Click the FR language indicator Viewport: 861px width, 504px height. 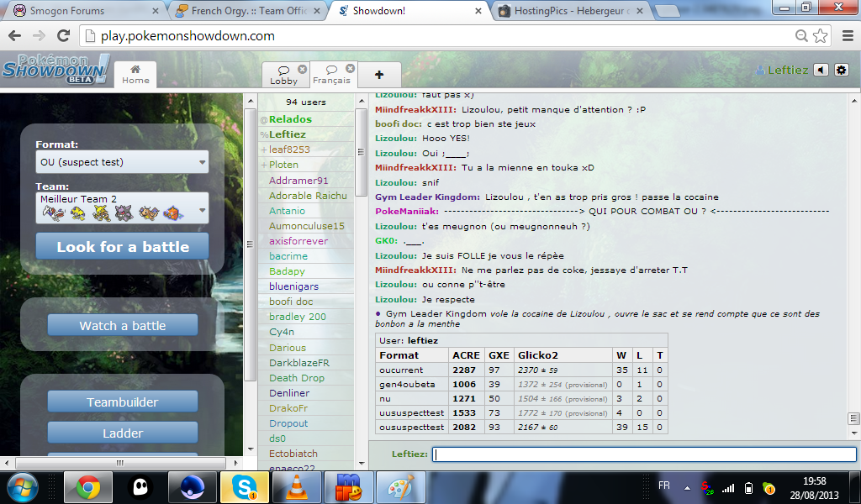pyautogui.click(x=664, y=486)
